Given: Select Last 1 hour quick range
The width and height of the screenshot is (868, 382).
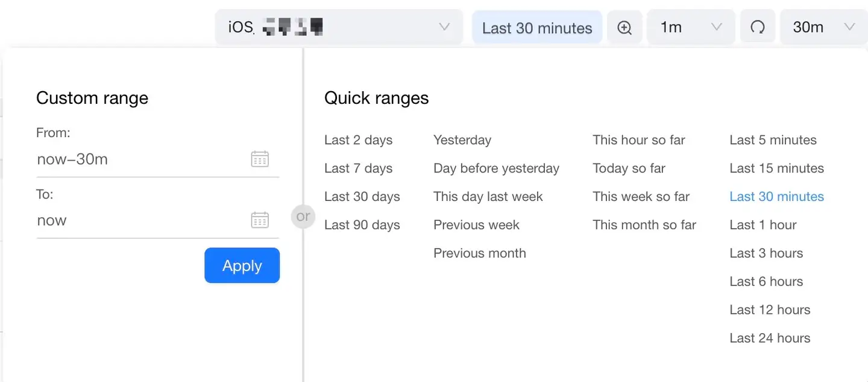Looking at the screenshot, I should (x=763, y=225).
